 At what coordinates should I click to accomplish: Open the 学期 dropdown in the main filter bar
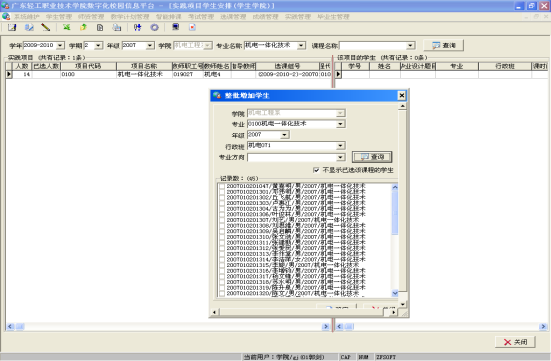98,46
